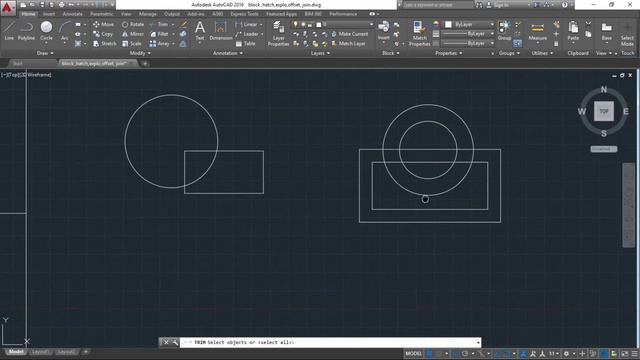
Task: Activate the Copy command
Action: pyautogui.click(x=103, y=34)
